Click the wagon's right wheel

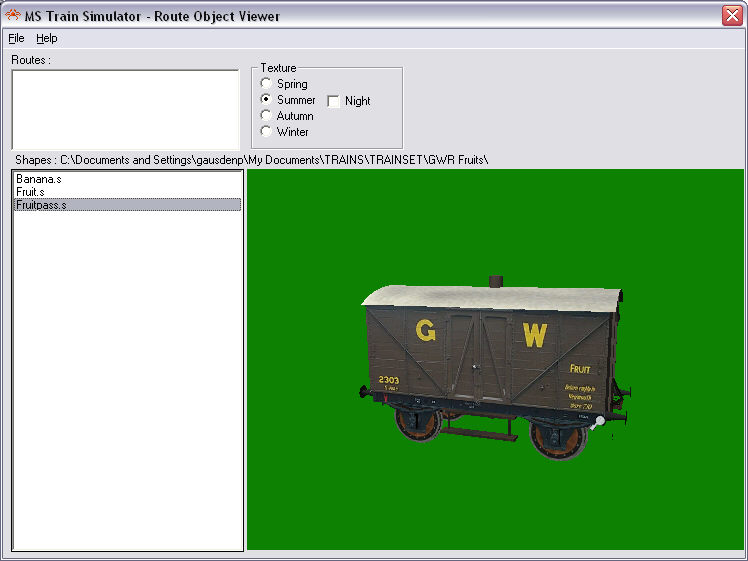click(x=557, y=436)
